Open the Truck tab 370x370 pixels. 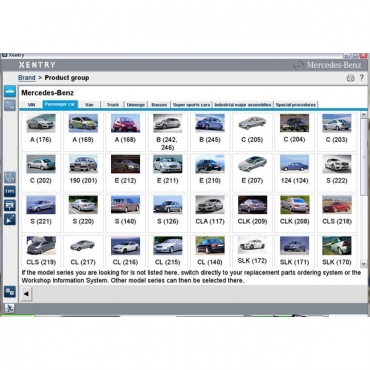pos(113,105)
